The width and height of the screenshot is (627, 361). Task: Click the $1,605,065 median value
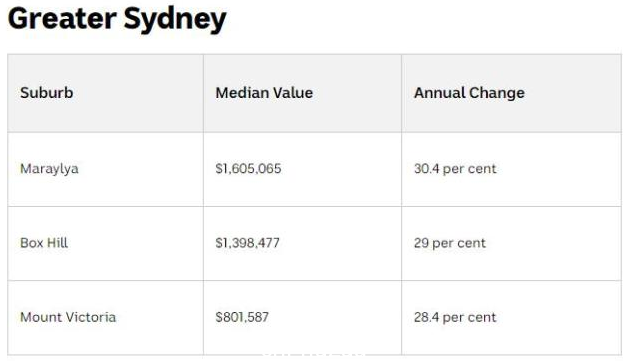click(248, 168)
